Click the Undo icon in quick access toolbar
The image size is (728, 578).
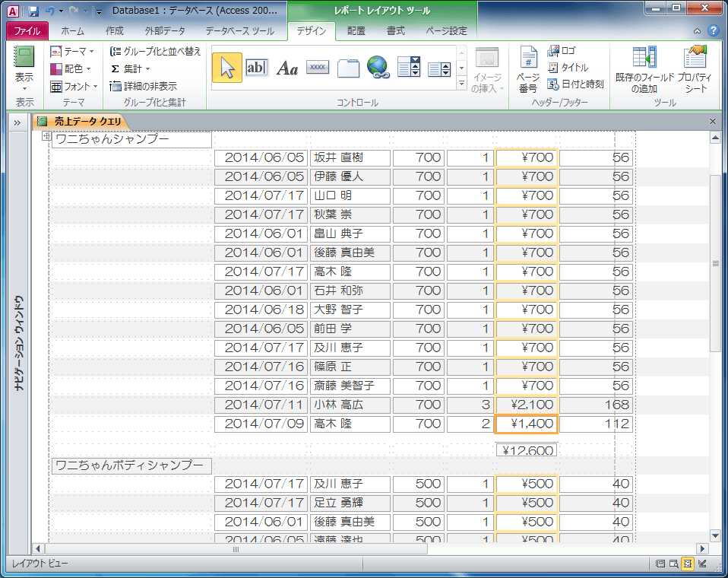(49, 10)
